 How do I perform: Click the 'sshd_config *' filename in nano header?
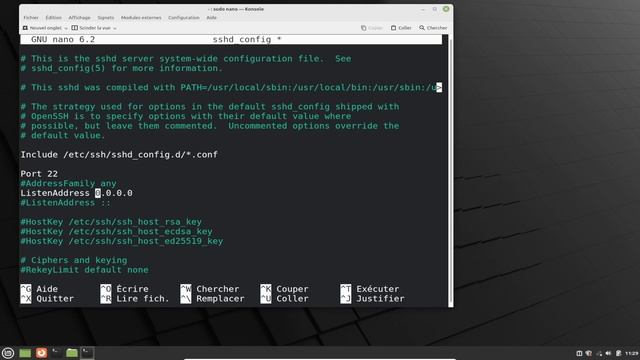[247, 40]
